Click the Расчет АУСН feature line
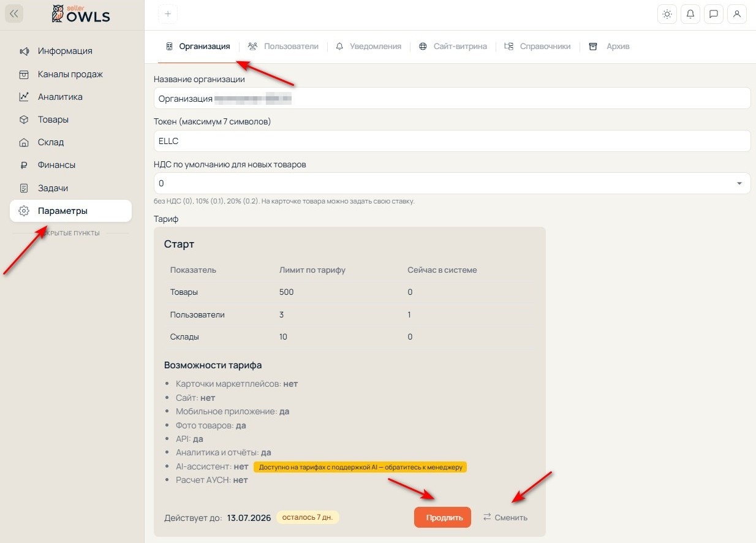 point(212,480)
